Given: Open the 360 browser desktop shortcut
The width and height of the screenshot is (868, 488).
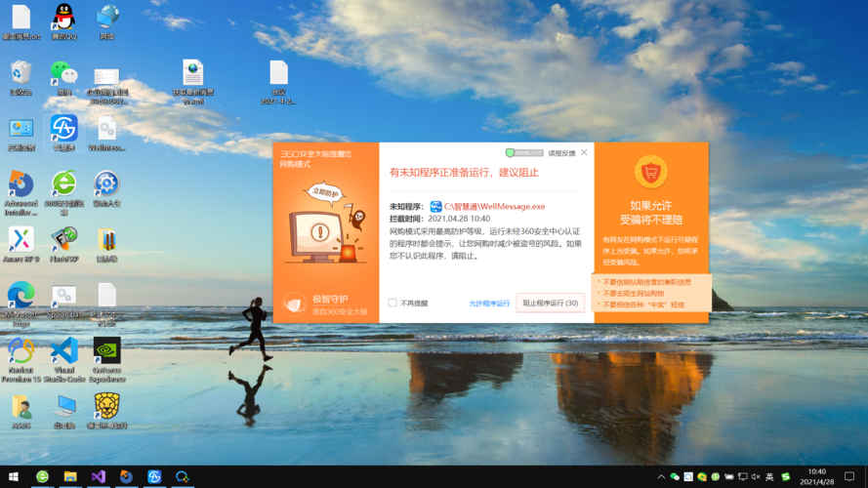Looking at the screenshot, I should (64, 184).
